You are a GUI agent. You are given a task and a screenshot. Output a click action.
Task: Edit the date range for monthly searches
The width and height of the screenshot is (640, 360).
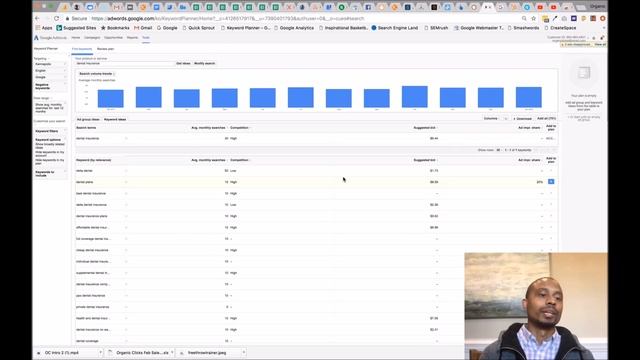[50, 108]
